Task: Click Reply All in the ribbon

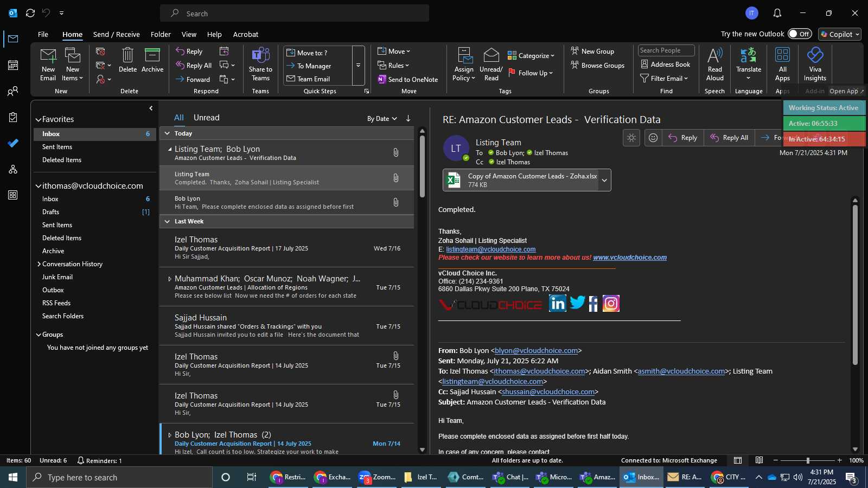Action: (x=194, y=66)
